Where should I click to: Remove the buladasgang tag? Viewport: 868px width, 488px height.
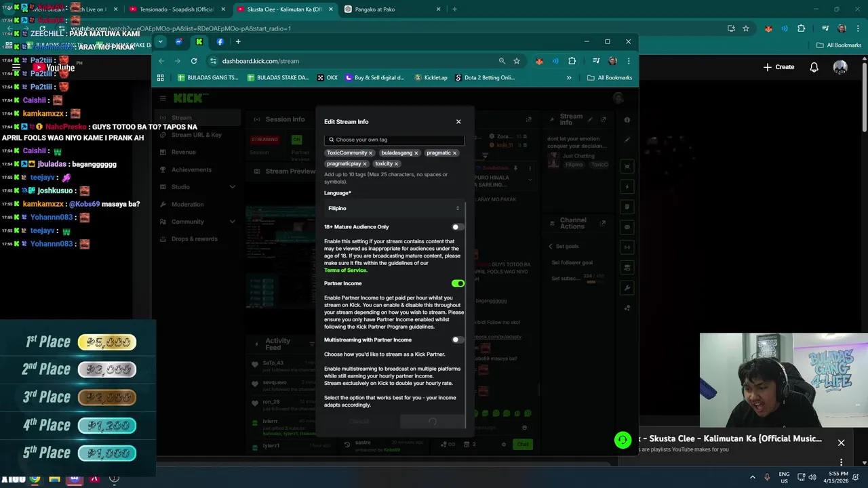click(416, 153)
